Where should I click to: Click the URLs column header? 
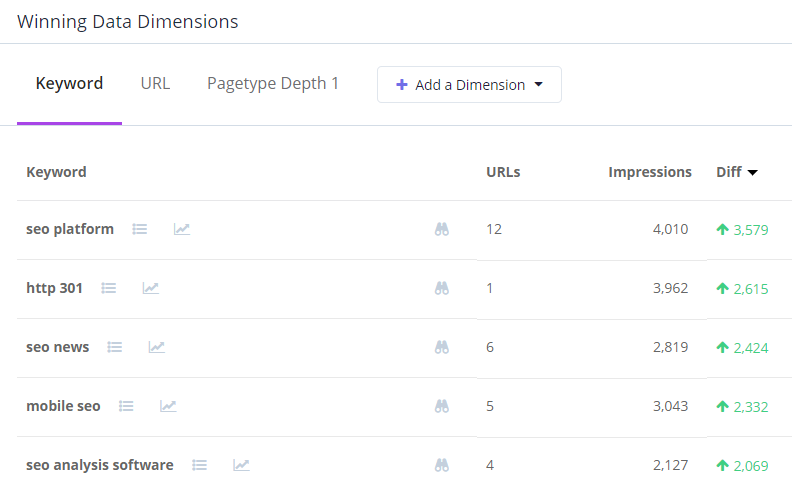[503, 172]
